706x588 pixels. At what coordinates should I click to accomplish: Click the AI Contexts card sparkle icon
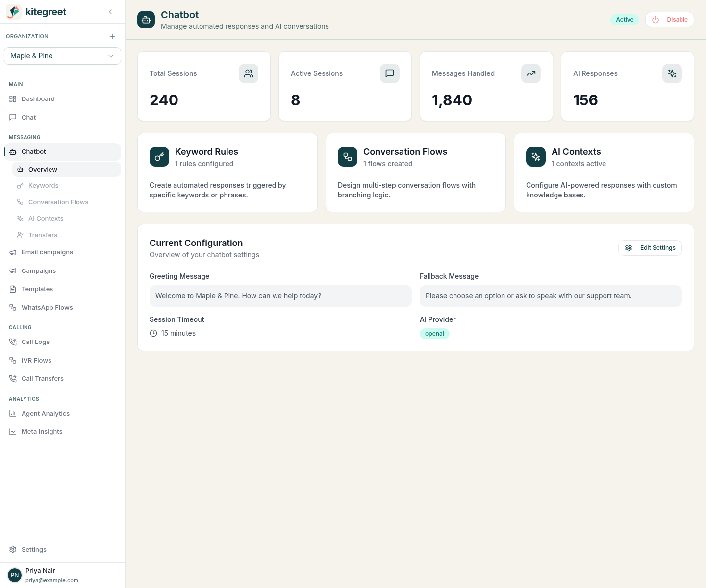point(536,157)
